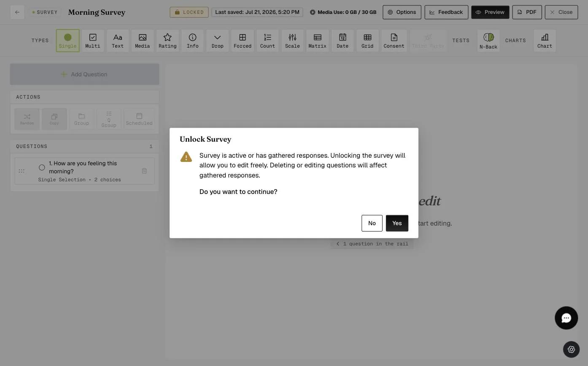This screenshot has width=588, height=366.
Task: Select the Forced choice question type
Action: coord(243,40)
